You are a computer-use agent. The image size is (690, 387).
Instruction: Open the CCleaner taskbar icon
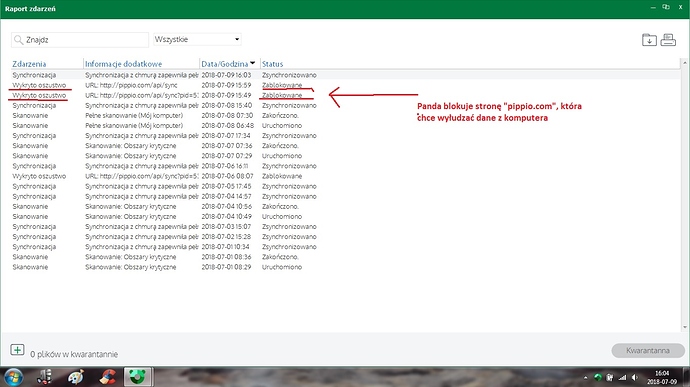tap(107, 377)
